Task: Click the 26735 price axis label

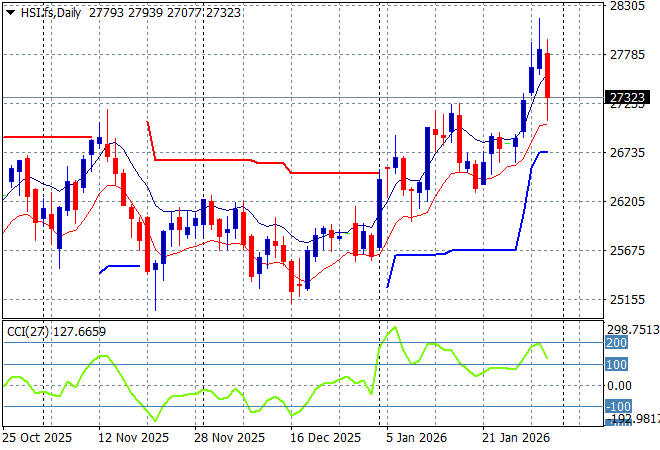Action: (x=627, y=152)
